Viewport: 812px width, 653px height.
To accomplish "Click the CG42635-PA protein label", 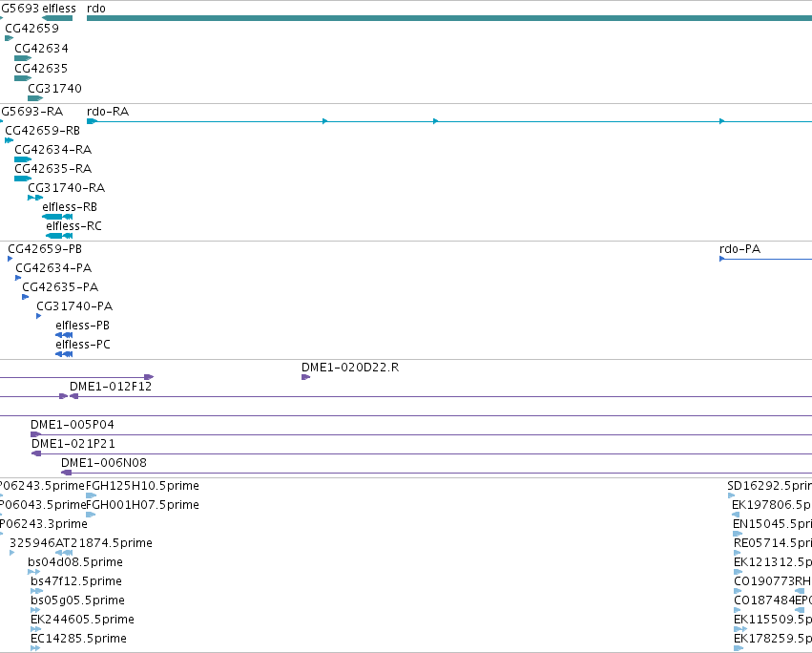I will pyautogui.click(x=60, y=287).
